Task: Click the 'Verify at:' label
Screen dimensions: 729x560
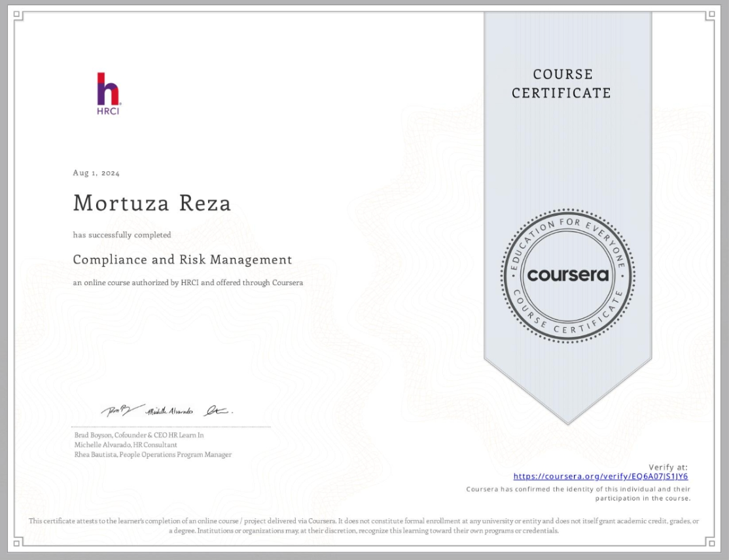Action: coord(668,467)
